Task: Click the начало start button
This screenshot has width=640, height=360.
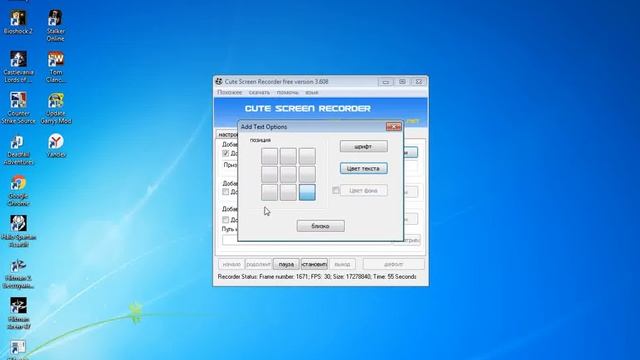Action: coord(231,264)
